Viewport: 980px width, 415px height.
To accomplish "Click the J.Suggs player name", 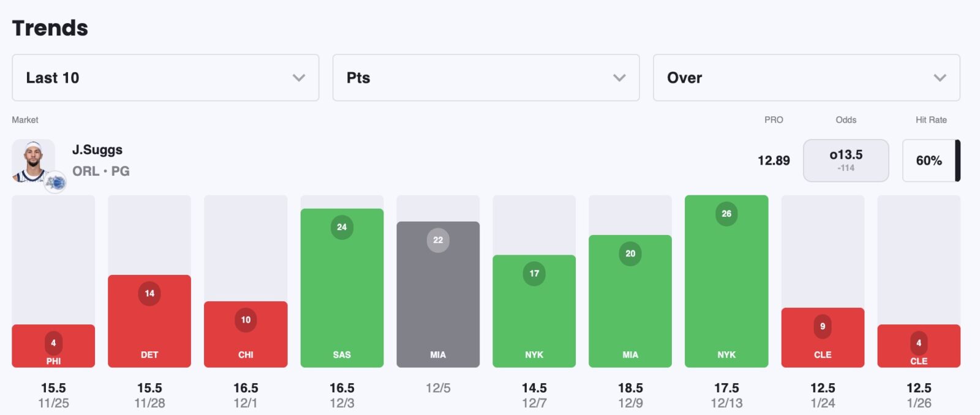I will (x=97, y=150).
